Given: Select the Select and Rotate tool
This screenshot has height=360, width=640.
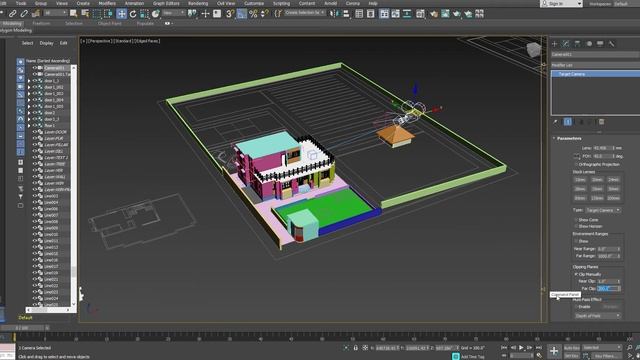Looking at the screenshot, I should [x=133, y=14].
